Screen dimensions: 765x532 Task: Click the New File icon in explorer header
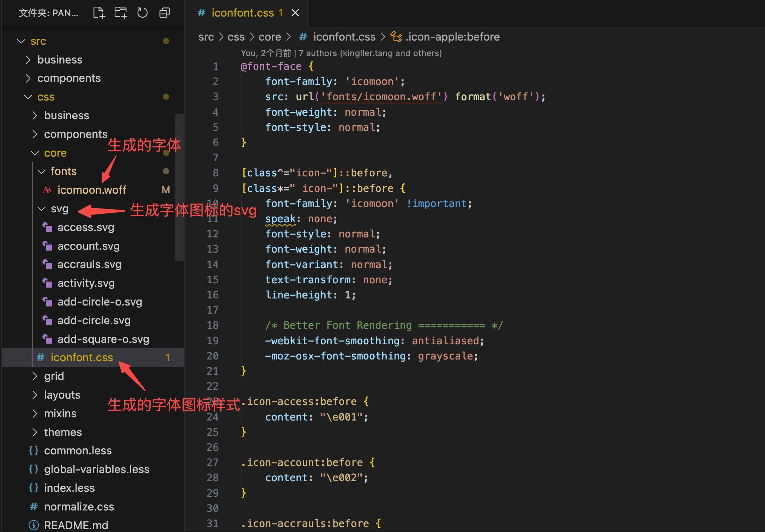coord(99,13)
